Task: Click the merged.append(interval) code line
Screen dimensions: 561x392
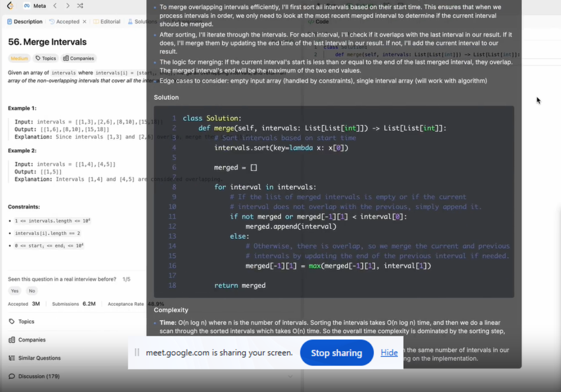Action: pos(291,227)
